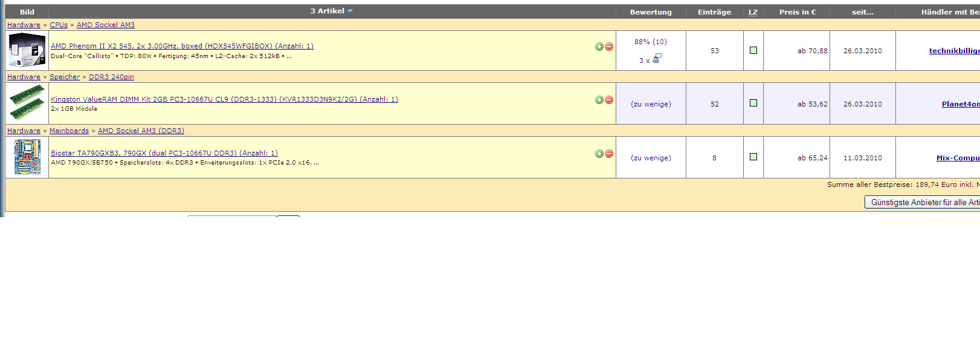Screen dimensions: 980x363
Task: Decrease quantity of Kingston ValueRAM kit
Action: pos(609,100)
